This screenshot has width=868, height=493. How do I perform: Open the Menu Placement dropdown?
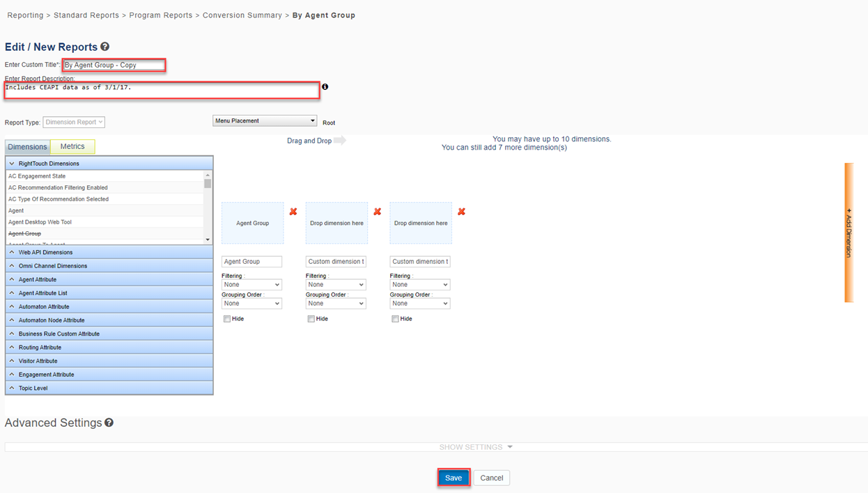click(x=265, y=121)
